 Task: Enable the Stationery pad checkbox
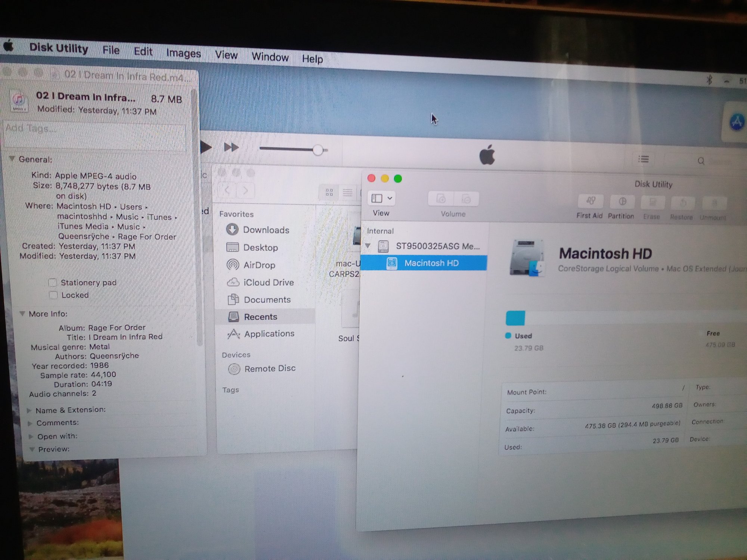point(53,283)
